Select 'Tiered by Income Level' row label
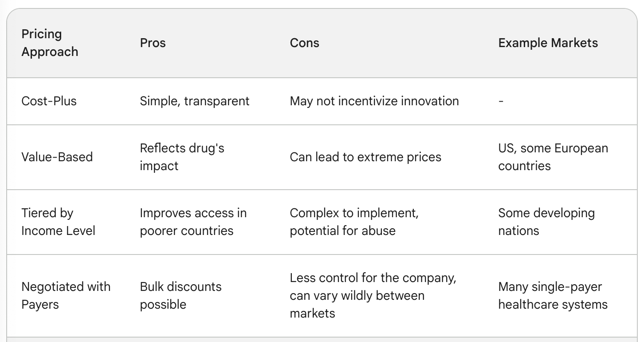This screenshot has width=644, height=342. click(58, 222)
